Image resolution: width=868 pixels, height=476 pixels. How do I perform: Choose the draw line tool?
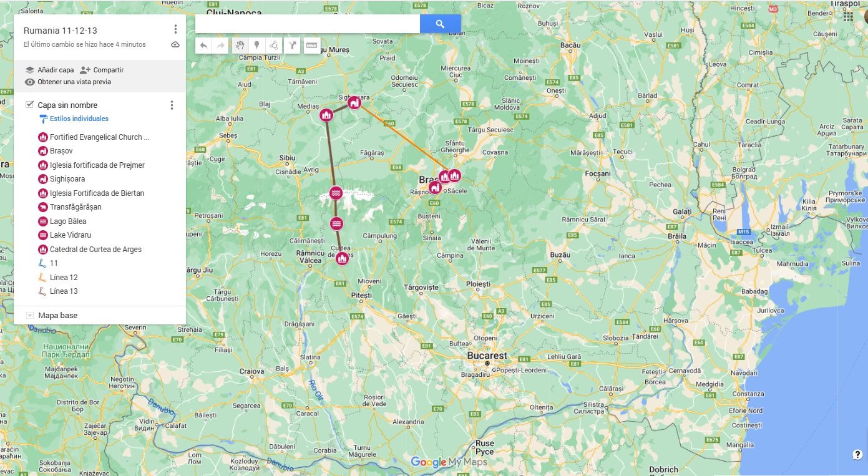pos(273,46)
